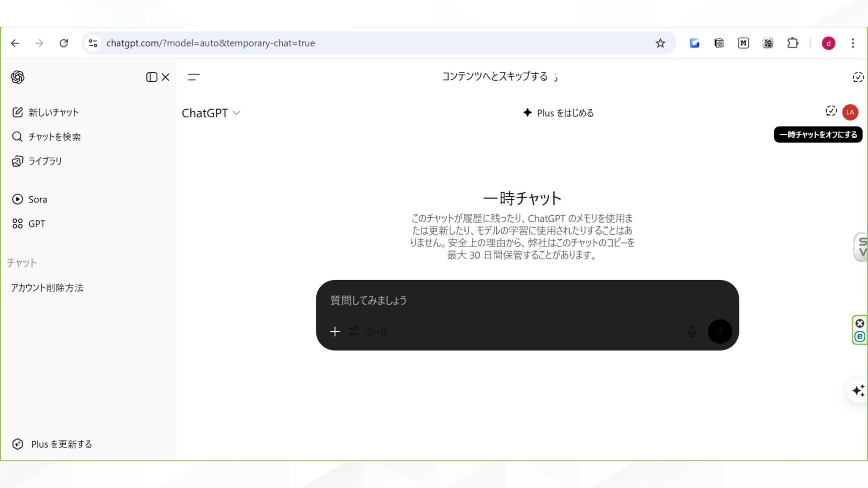Toggle temporary chat icon in top header

click(859, 77)
